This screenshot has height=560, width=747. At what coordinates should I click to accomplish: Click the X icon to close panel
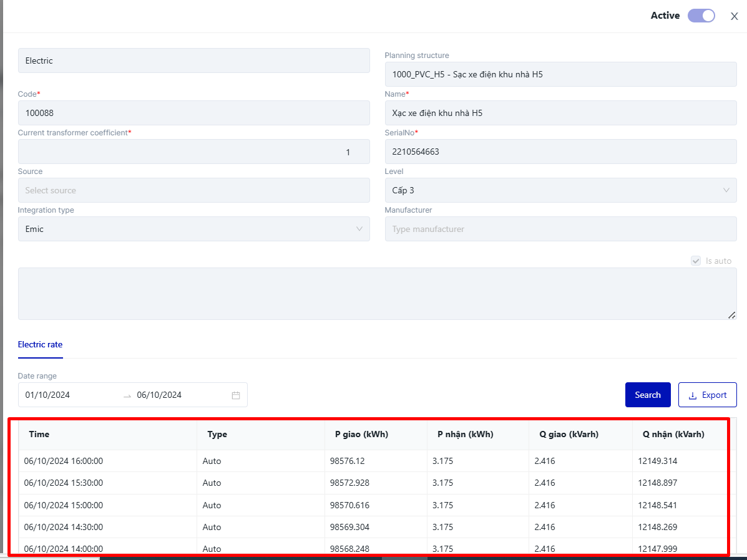[x=734, y=16]
